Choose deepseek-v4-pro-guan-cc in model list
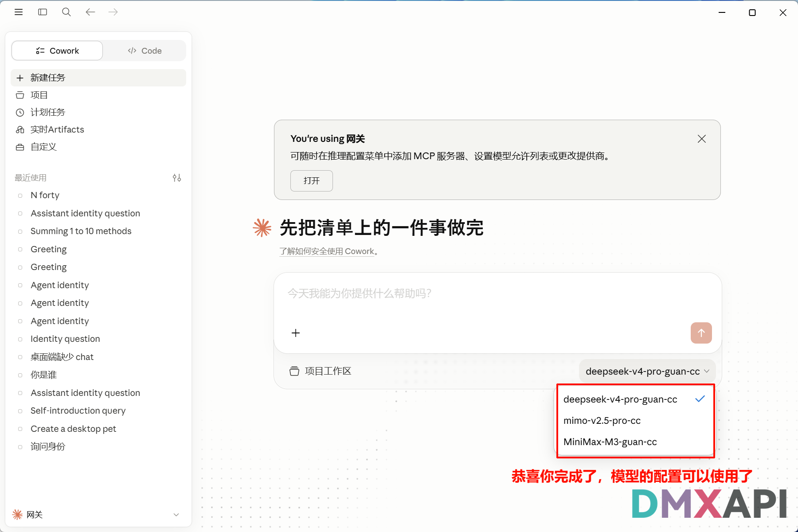The height and width of the screenshot is (532, 798). click(x=635, y=399)
